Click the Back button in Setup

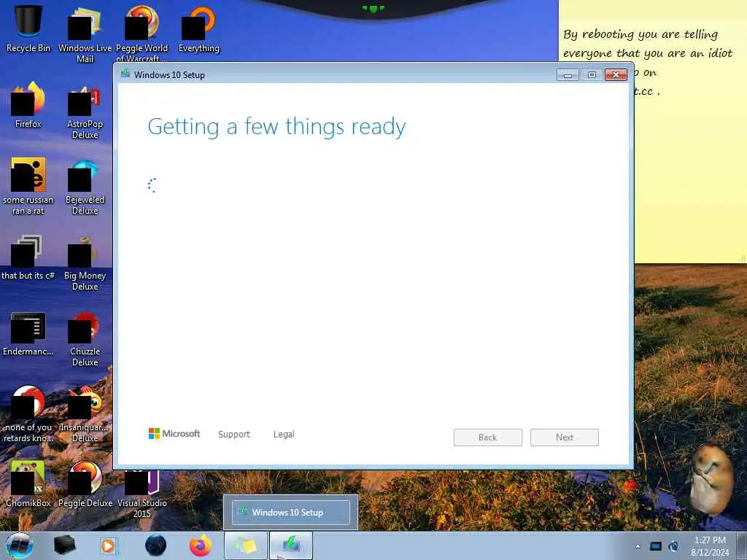pos(487,437)
